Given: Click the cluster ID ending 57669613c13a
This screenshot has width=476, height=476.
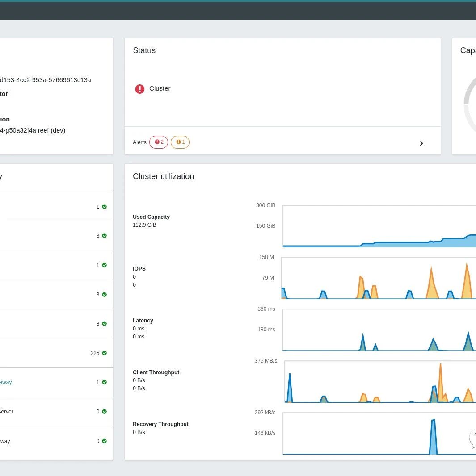Looking at the screenshot, I should point(46,80).
